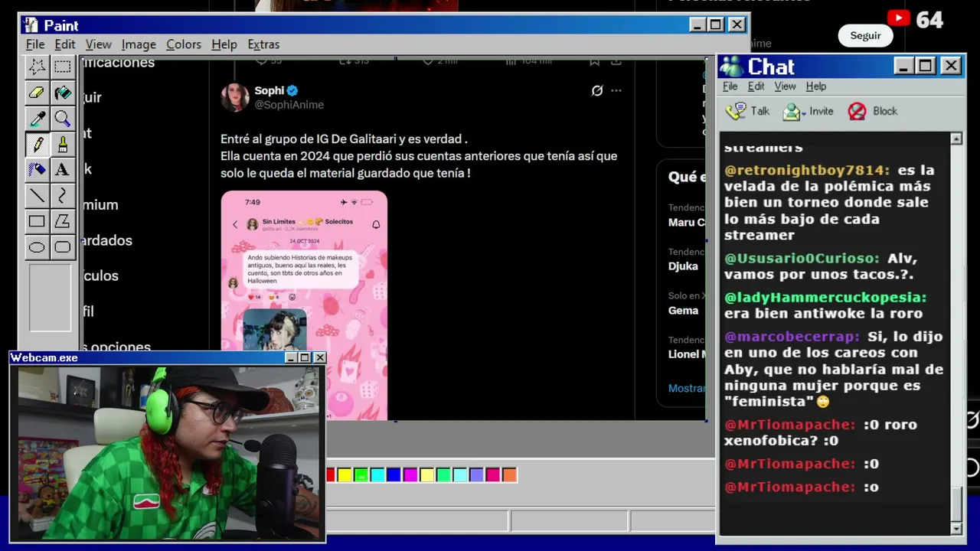Screen dimensions: 980x551
Task: Select the Pencil tool in Paint
Action: 37,144
